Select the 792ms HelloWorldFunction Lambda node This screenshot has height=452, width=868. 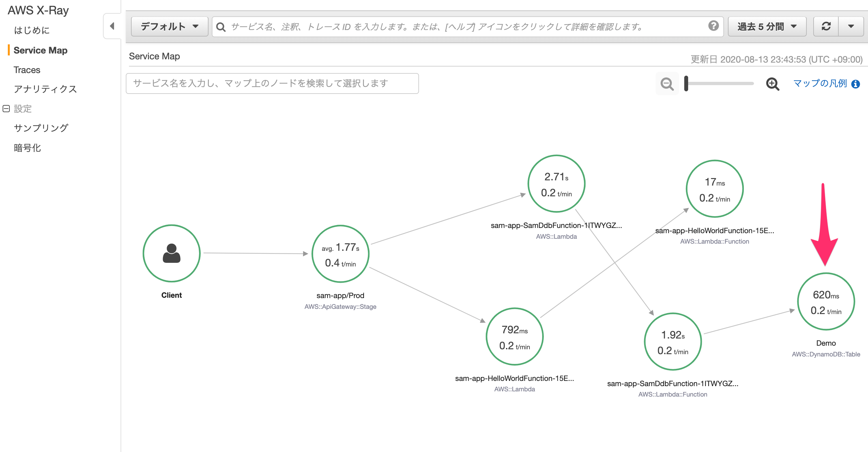click(514, 336)
